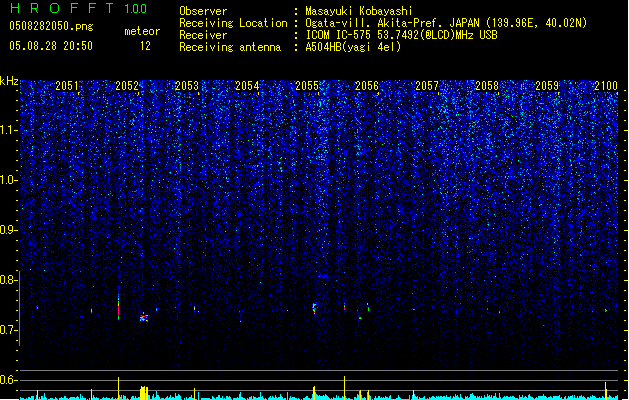Click the 0.7 kHz axis label
Image resolution: width=629 pixels, height=400 pixels.
(x=8, y=330)
